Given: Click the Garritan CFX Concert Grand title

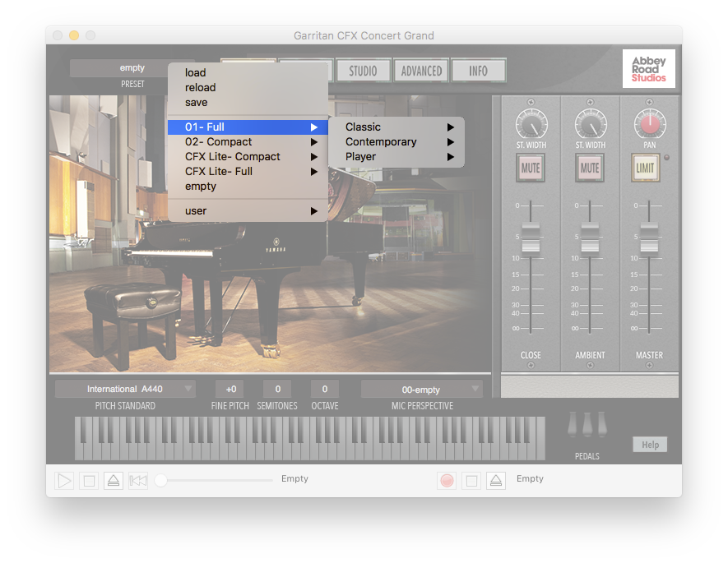Looking at the screenshot, I should (x=364, y=35).
